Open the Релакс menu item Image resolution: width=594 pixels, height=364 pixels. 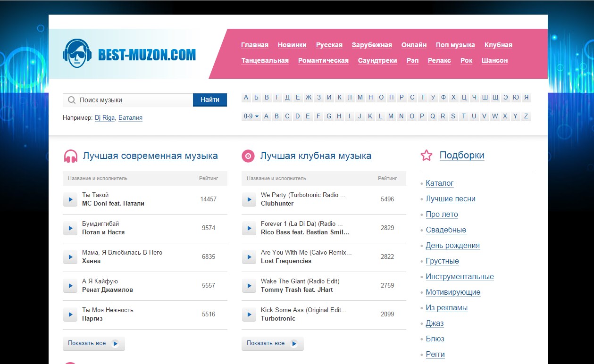point(439,61)
